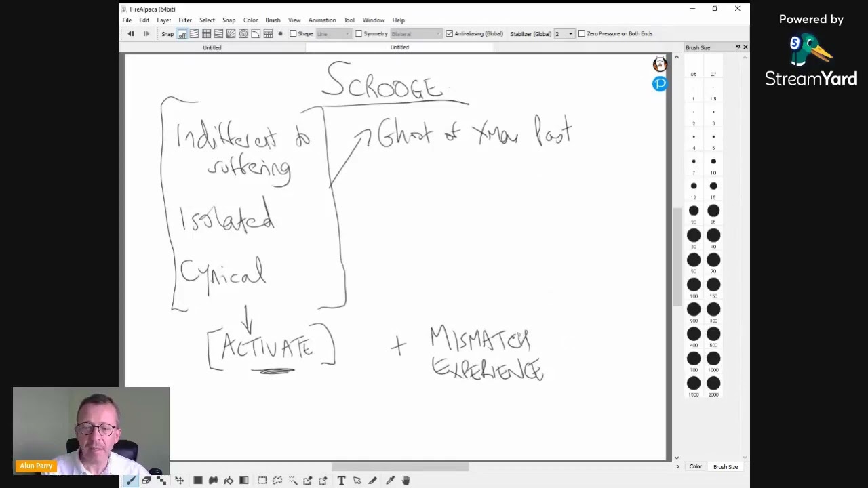Image resolution: width=868 pixels, height=488 pixels.
Task: Select the Magic Wand tool
Action: [x=292, y=480]
